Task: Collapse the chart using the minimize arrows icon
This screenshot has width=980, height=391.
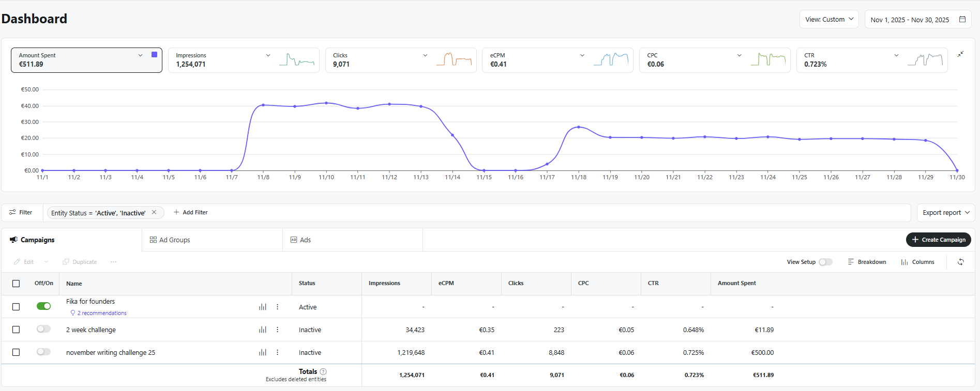Action: tap(960, 54)
